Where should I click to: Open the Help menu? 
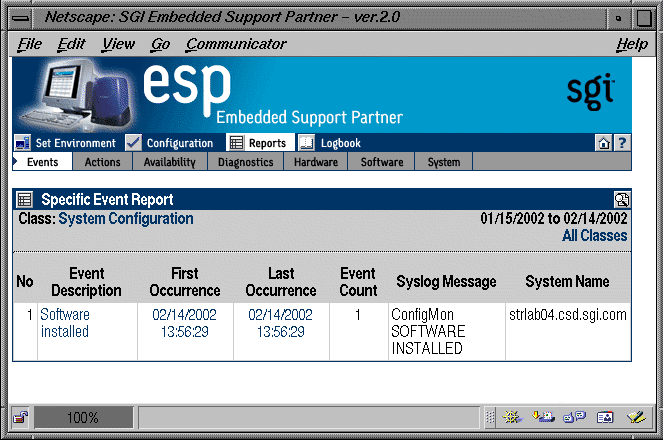(632, 44)
